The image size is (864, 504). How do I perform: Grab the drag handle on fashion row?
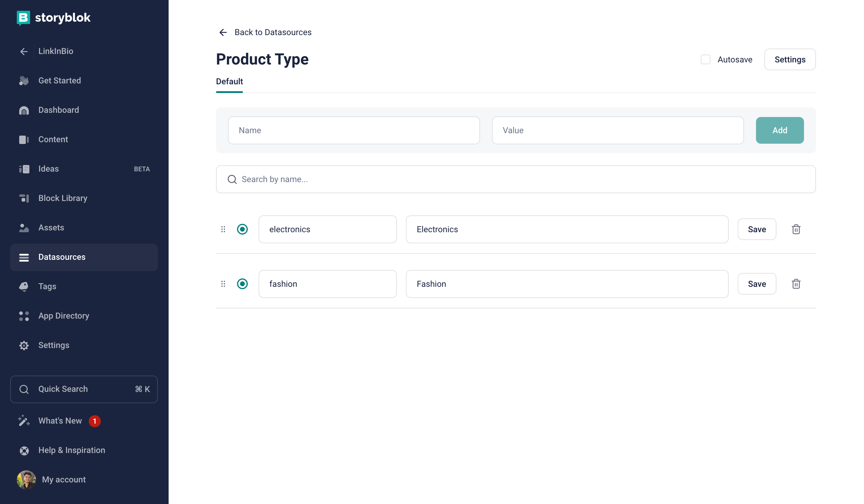click(x=223, y=284)
